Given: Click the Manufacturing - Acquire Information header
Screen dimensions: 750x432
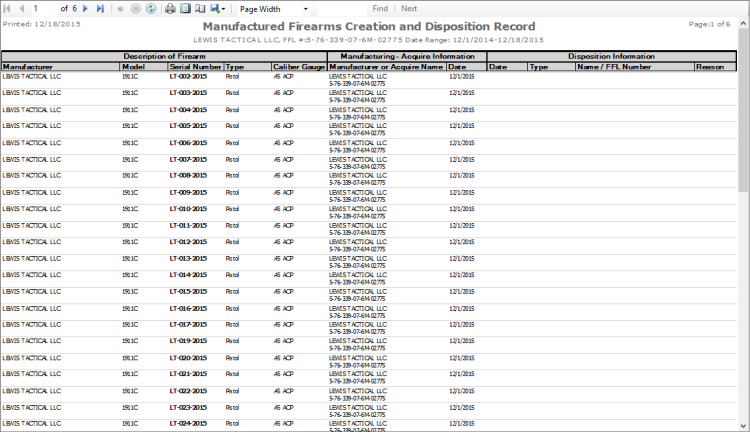Looking at the screenshot, I should pyautogui.click(x=407, y=56).
